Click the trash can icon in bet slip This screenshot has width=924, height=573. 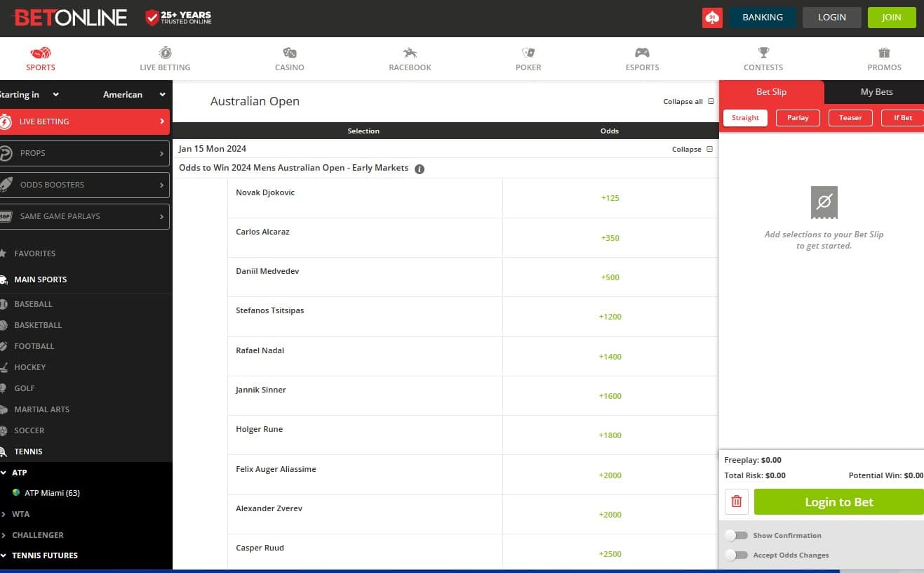[x=737, y=501]
